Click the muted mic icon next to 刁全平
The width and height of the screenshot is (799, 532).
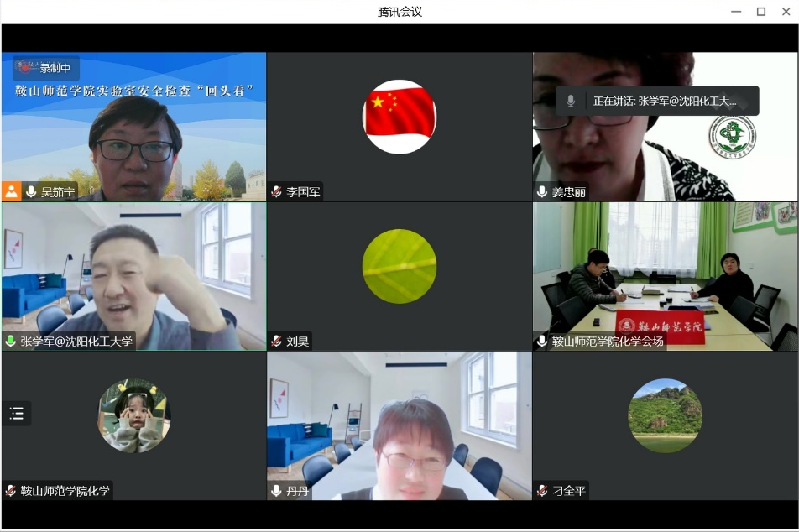click(x=542, y=491)
